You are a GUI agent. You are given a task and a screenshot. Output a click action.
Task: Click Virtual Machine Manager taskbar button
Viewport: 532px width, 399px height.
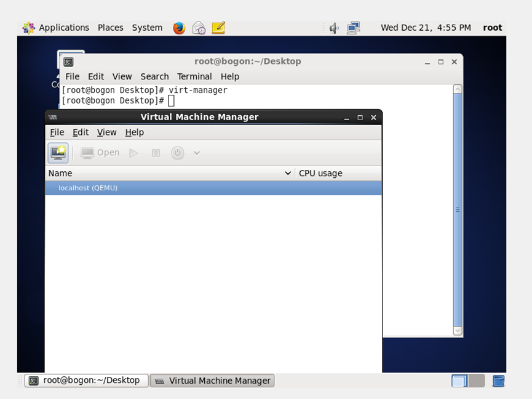click(212, 381)
